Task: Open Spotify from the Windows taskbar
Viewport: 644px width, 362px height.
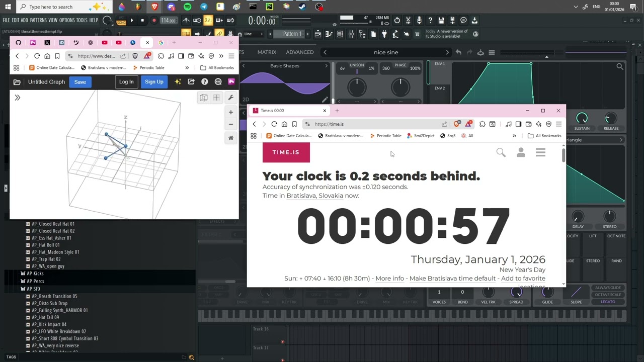Action: tap(187, 7)
